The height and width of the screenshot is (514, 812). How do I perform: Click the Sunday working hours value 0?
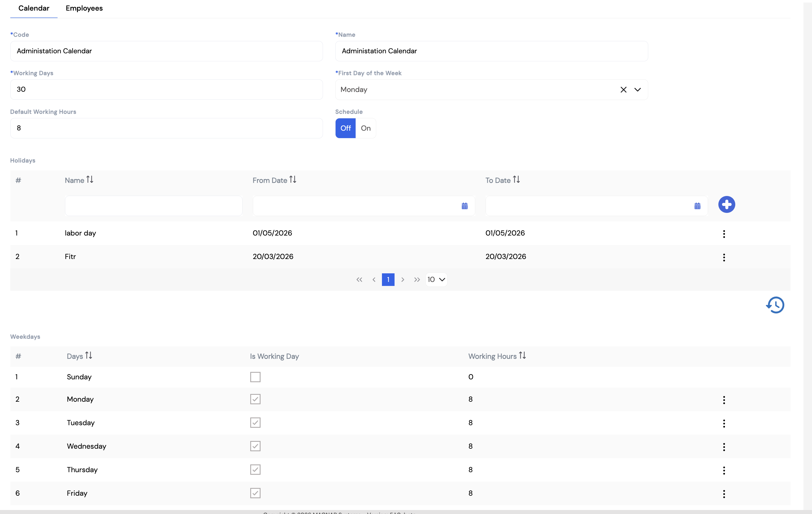tap(471, 377)
